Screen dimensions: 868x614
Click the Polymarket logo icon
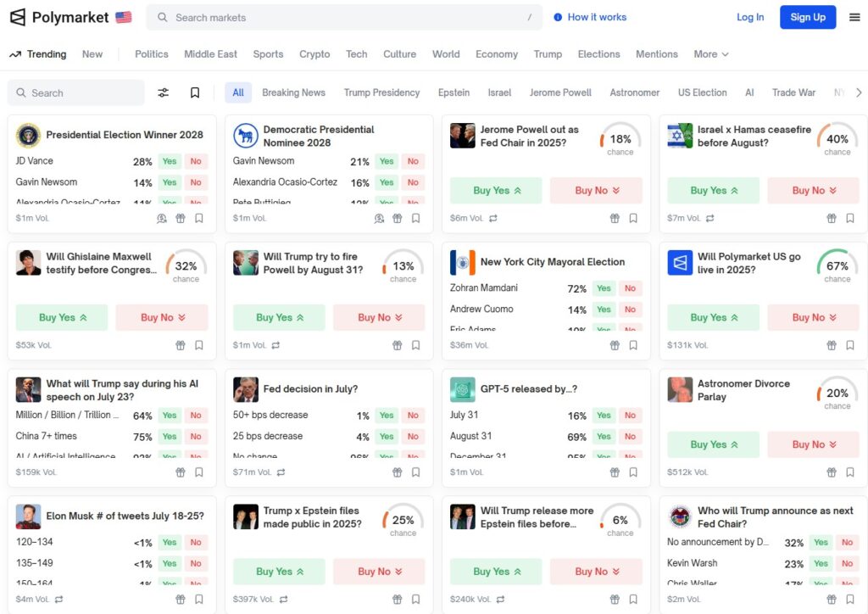18,17
